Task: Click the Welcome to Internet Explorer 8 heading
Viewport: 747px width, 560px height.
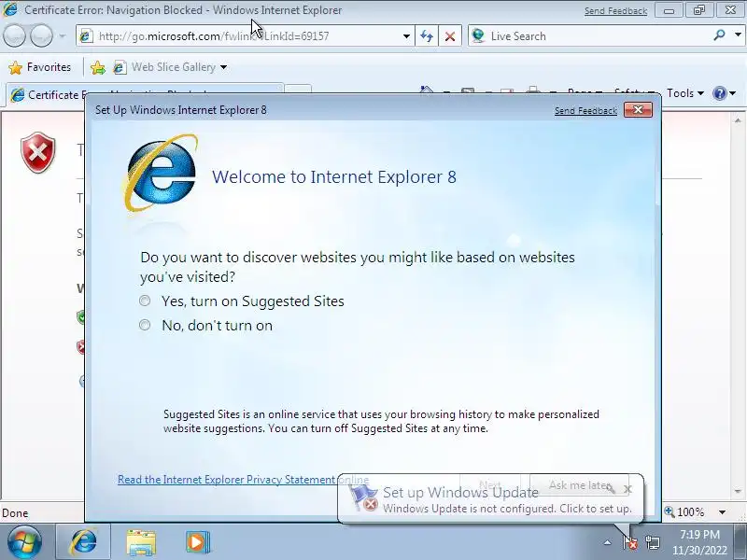Action: [x=334, y=177]
